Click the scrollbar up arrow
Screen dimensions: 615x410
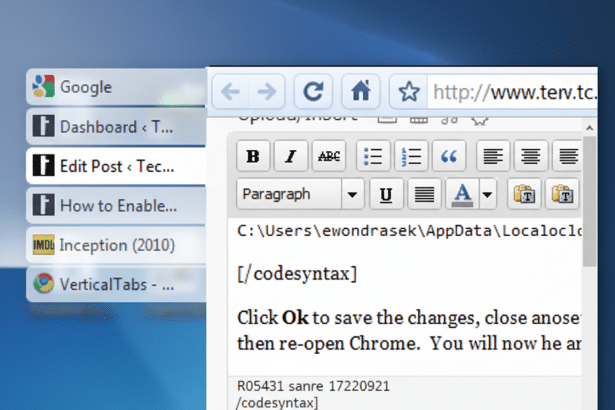click(589, 128)
